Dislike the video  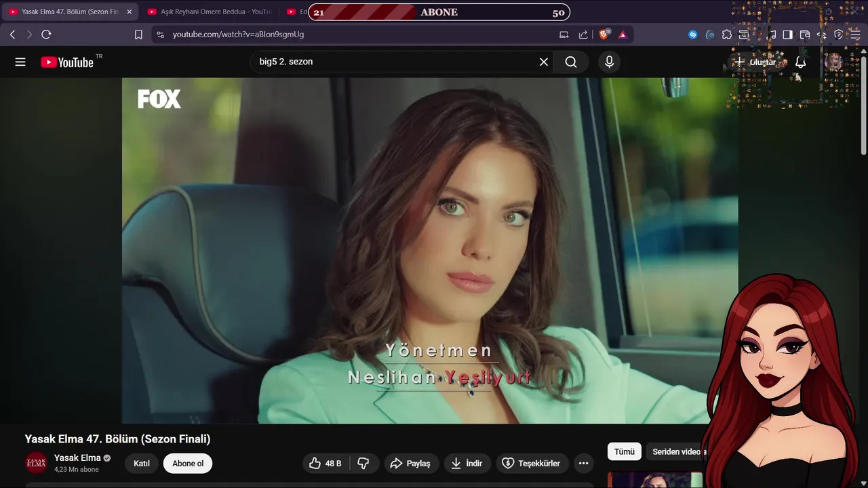[x=363, y=464]
